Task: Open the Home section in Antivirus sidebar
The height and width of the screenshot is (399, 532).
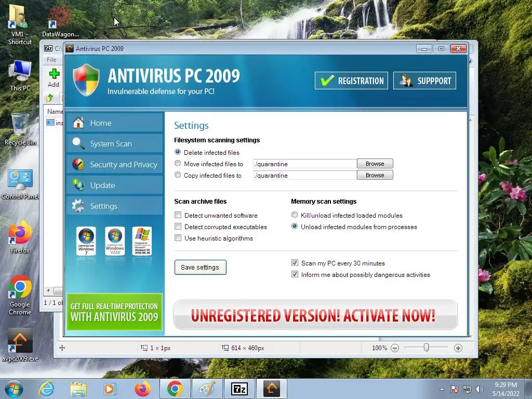Action: [x=115, y=123]
